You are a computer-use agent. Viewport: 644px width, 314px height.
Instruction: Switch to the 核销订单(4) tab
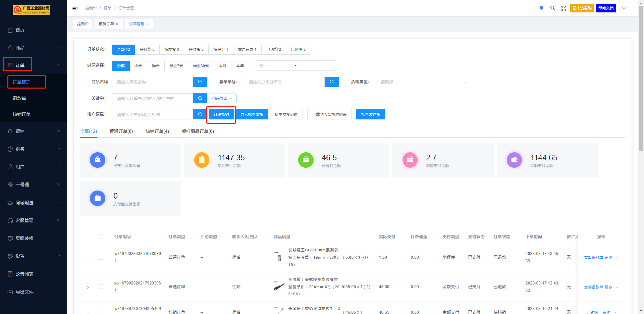pyautogui.click(x=157, y=131)
